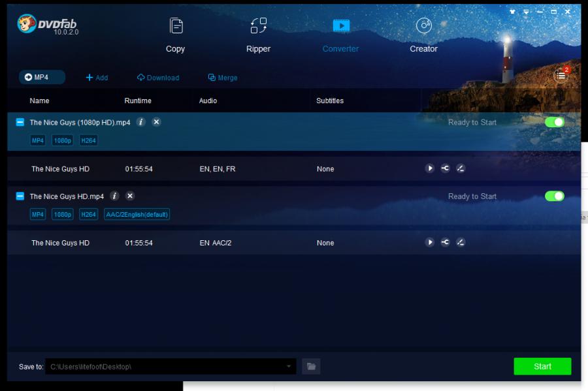Click the Runtime column header
Image resolution: width=588 pixels, height=391 pixels.
pyautogui.click(x=138, y=101)
